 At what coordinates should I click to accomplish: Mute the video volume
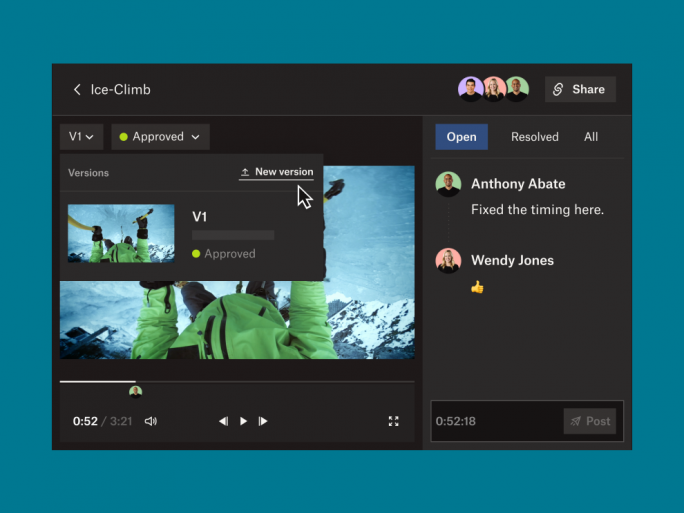(x=151, y=421)
